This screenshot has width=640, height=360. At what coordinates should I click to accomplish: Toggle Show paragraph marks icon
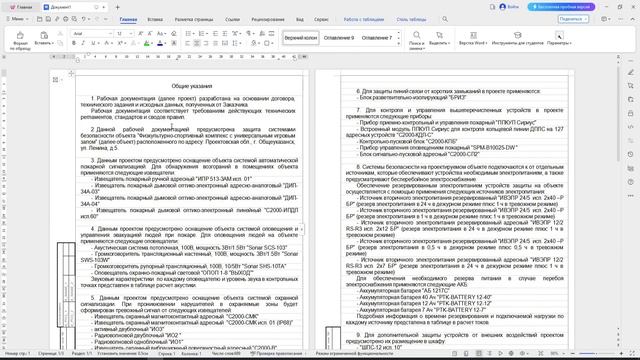point(249,33)
